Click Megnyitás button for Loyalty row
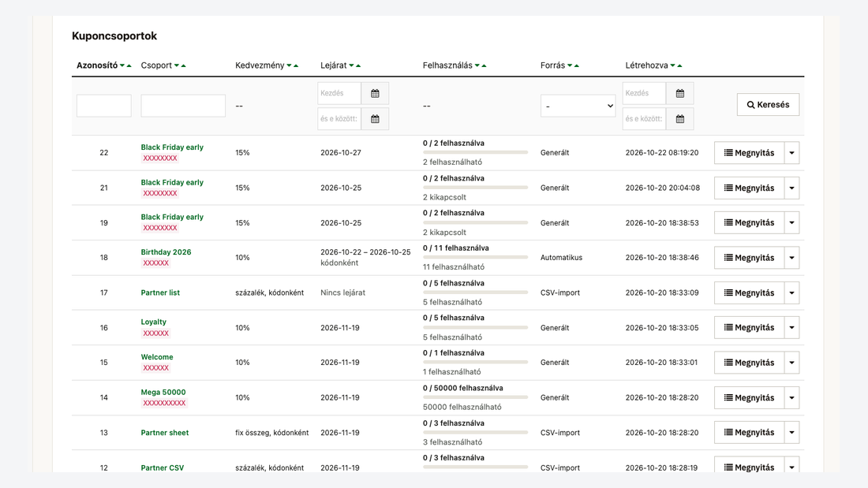Viewport: 868px width, 488px height. (x=749, y=327)
